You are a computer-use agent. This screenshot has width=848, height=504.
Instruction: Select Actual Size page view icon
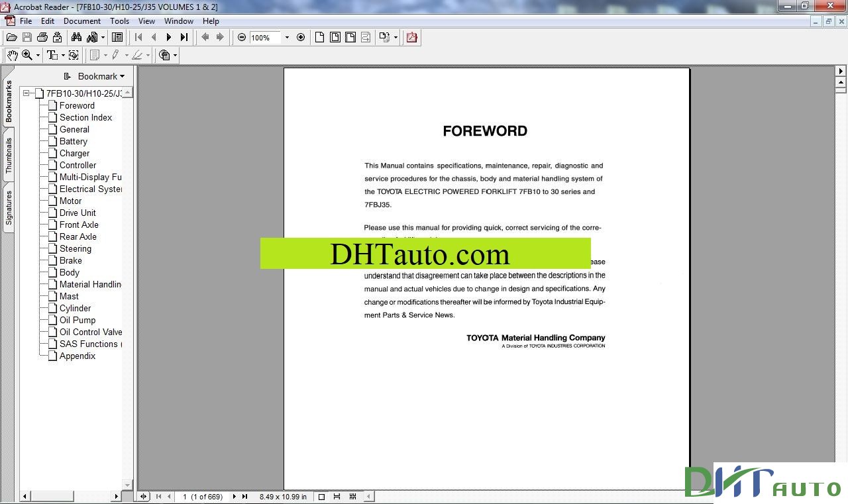[320, 37]
